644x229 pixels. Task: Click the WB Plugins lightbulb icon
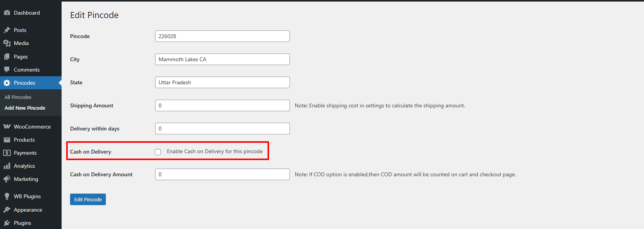click(7, 196)
